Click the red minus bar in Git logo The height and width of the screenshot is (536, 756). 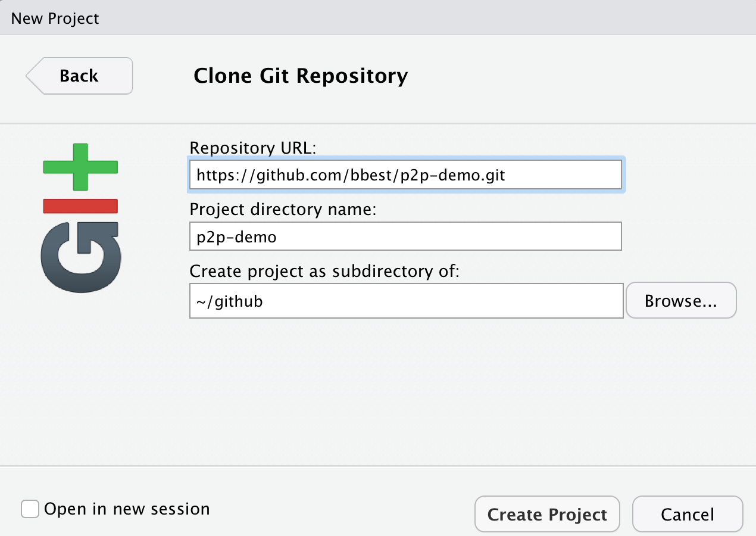pos(80,206)
